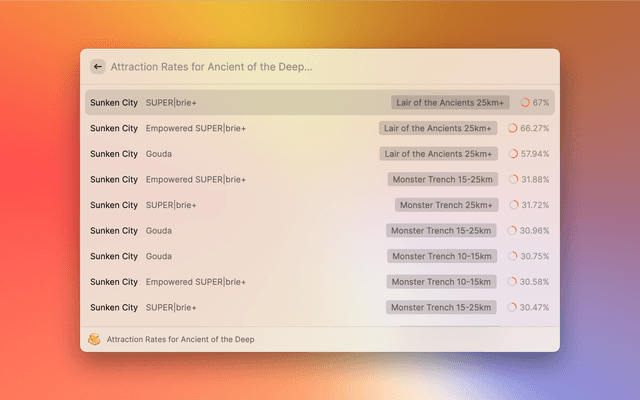The height and width of the screenshot is (400, 640).
Task: Select the Empowered SUPER|brie+ row at 31.88%
Action: 250,180
